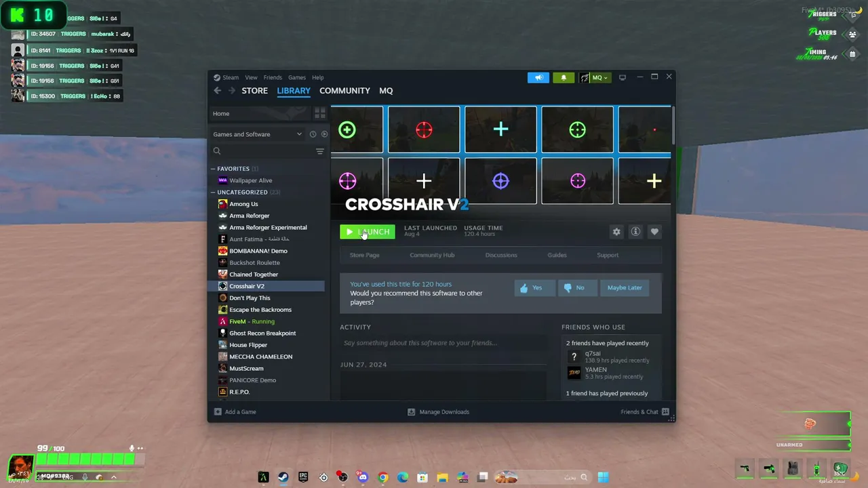Open Discord from the taskbar
Screen dimensions: 868x488
(363, 477)
